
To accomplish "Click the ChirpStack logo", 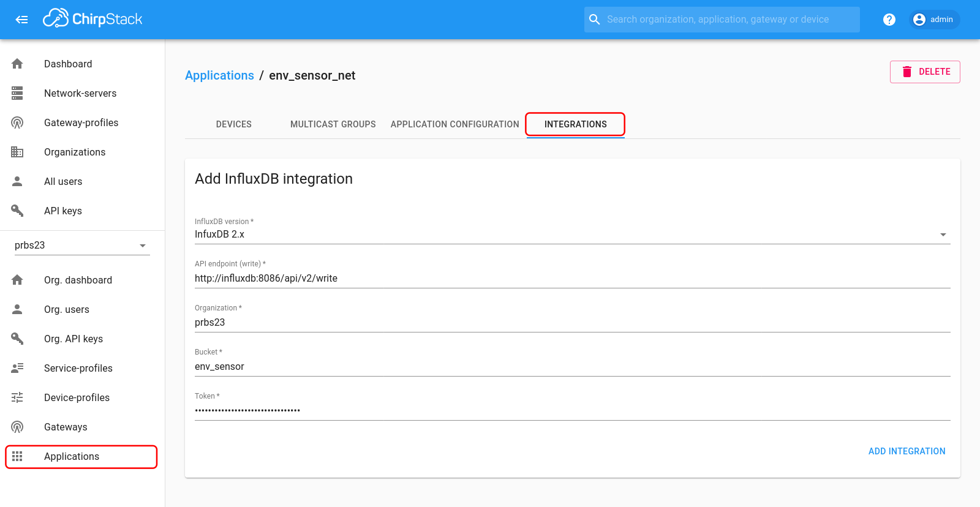I will click(x=92, y=19).
